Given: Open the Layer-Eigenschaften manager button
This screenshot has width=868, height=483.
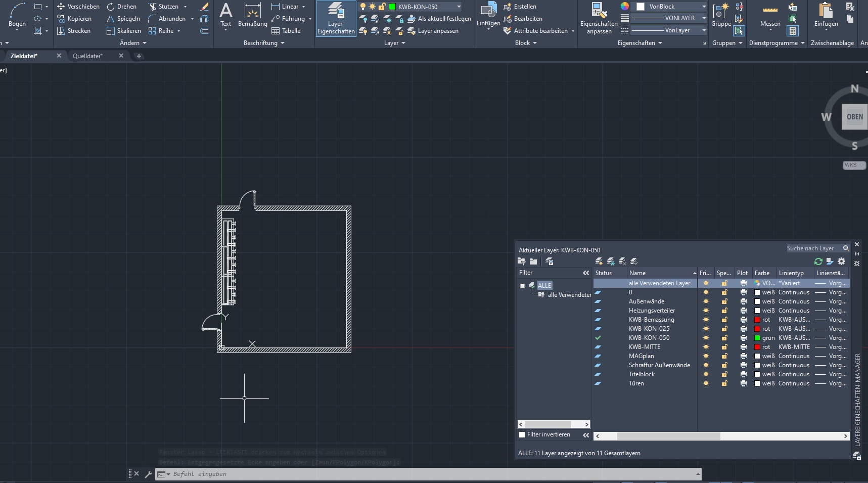Looking at the screenshot, I should pyautogui.click(x=336, y=18).
